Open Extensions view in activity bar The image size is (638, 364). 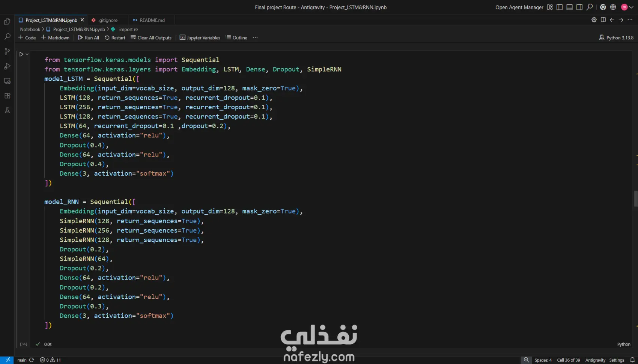[x=7, y=96]
